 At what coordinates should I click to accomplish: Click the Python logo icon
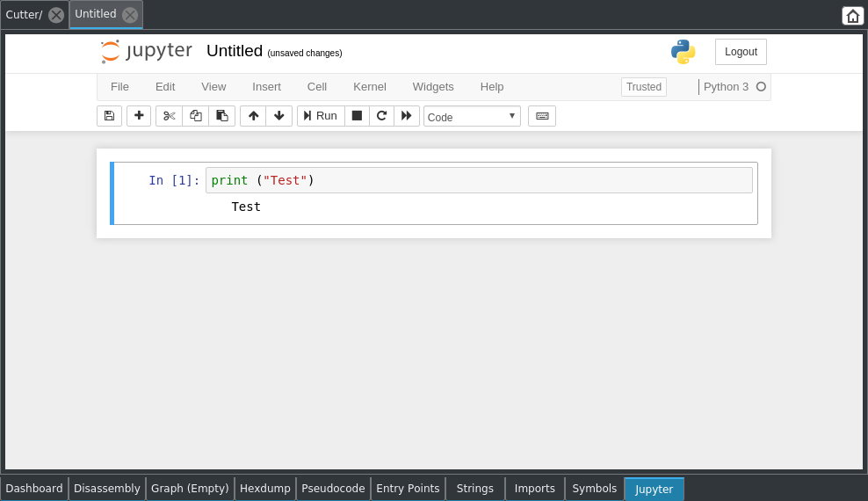tap(684, 52)
